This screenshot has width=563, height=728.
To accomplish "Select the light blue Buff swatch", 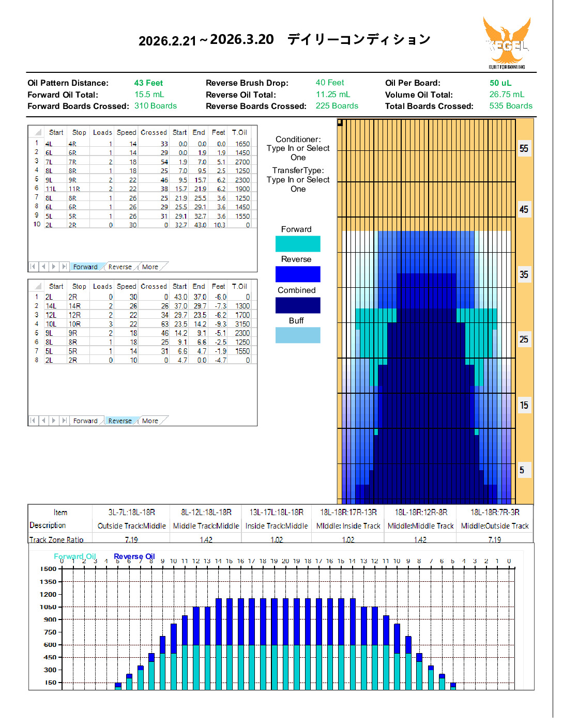I will (x=298, y=335).
